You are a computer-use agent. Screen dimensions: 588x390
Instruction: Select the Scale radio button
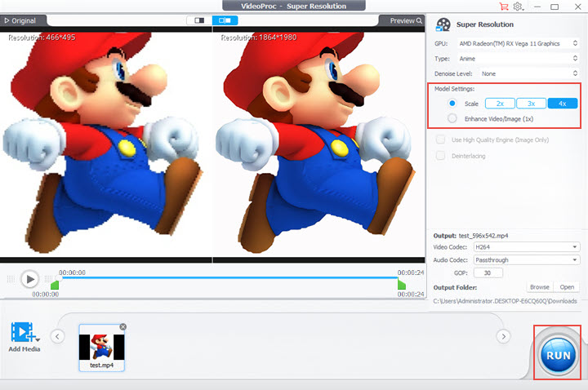pyautogui.click(x=452, y=104)
